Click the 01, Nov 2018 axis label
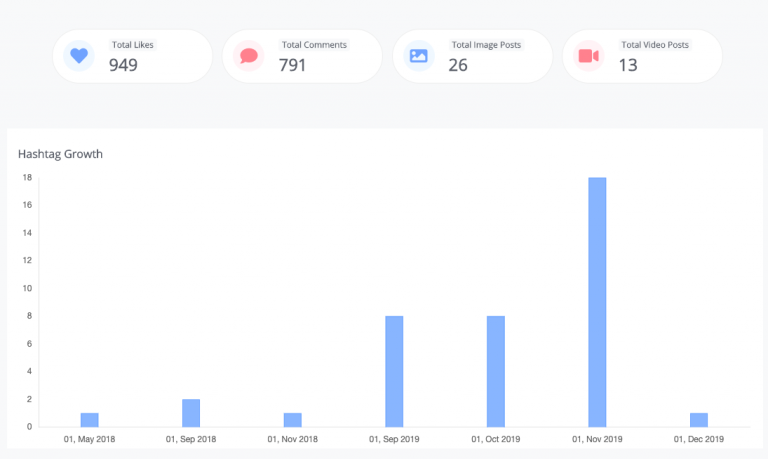The height and width of the screenshot is (459, 768). point(292,439)
